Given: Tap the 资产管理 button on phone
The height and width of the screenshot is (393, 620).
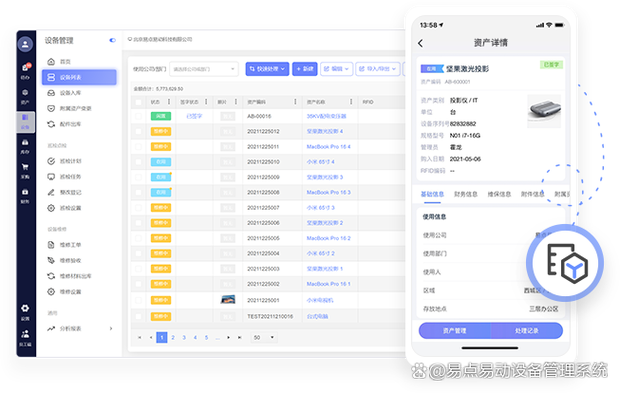Looking at the screenshot, I should click(455, 331).
